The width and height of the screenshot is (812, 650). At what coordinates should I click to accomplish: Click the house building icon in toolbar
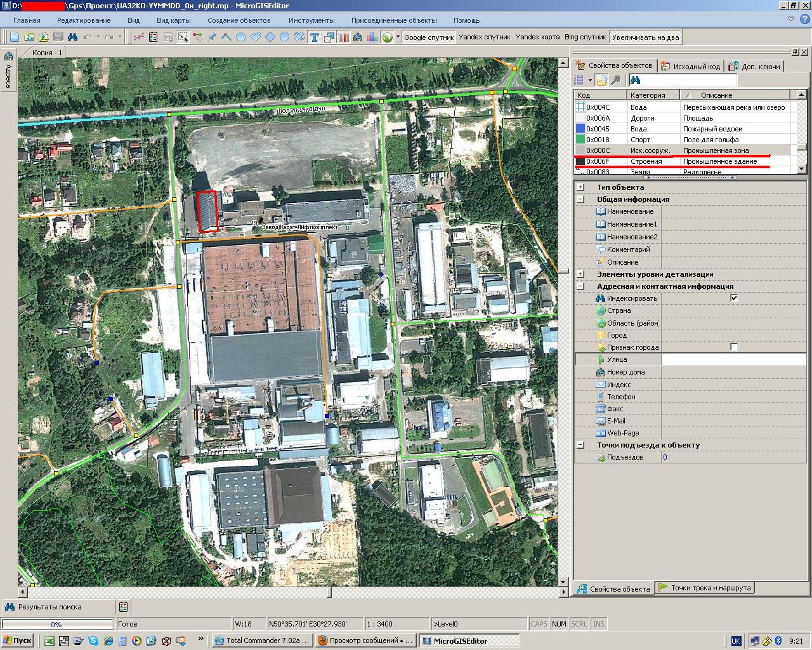click(358, 37)
